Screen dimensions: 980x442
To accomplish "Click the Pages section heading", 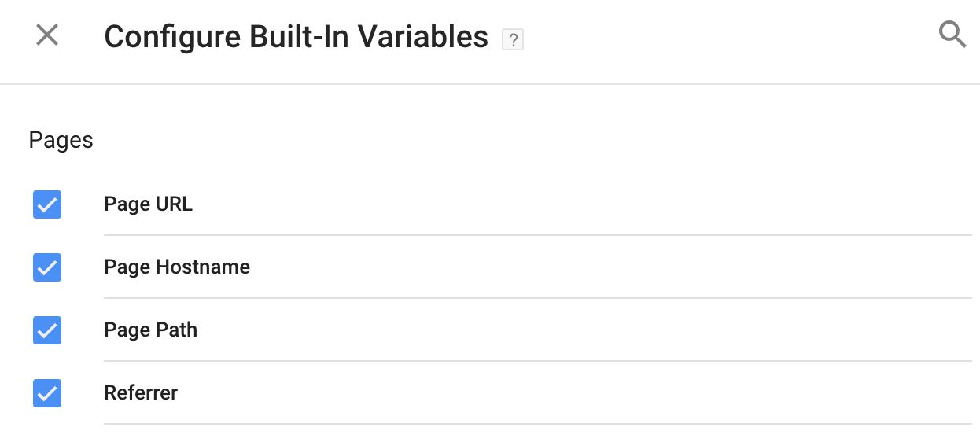I will (x=61, y=141).
